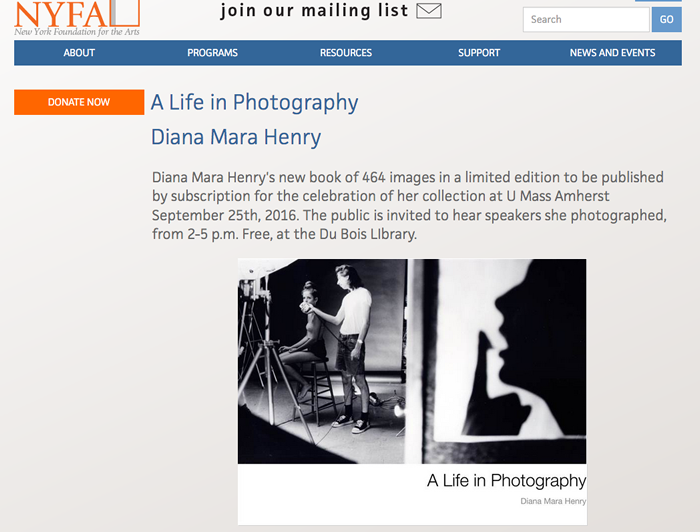700x532 pixels.
Task: Open the NEWS AND EVENTS menu
Action: [612, 53]
